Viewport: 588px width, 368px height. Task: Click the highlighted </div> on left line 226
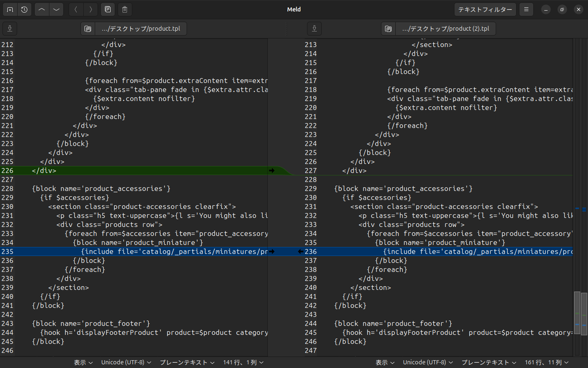[x=44, y=171]
